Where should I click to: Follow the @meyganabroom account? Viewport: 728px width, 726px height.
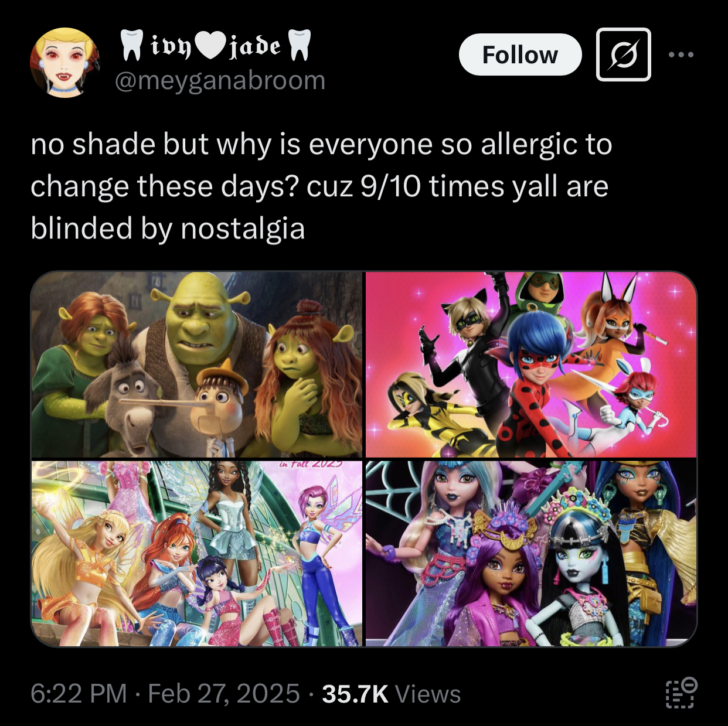tap(520, 54)
